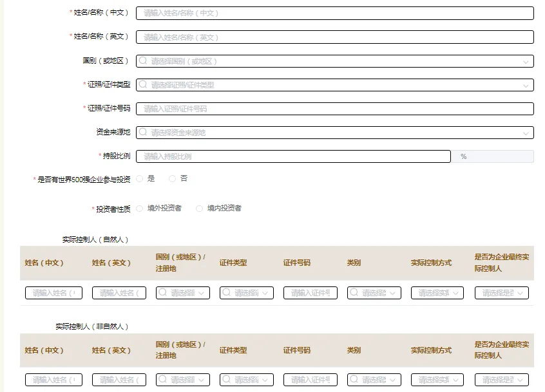Click 姓名（中文）field in 自然人 table
The width and height of the screenshot is (545, 392).
pyautogui.click(x=53, y=293)
